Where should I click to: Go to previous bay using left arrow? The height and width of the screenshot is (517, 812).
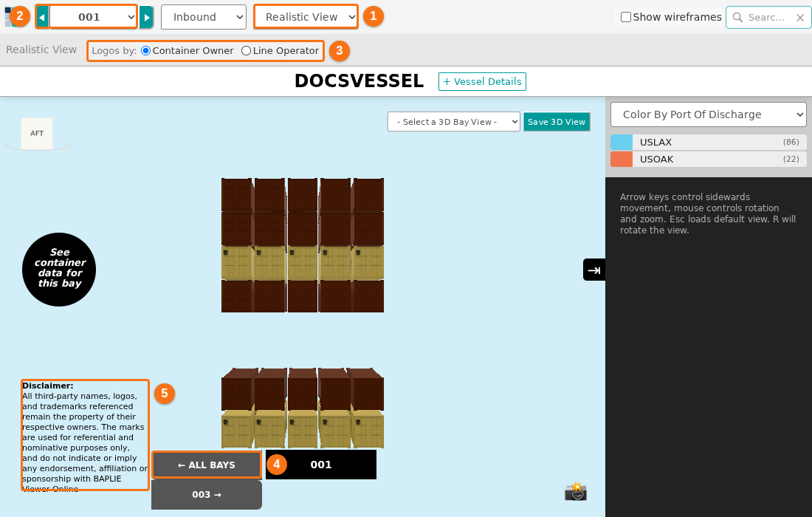coord(43,17)
